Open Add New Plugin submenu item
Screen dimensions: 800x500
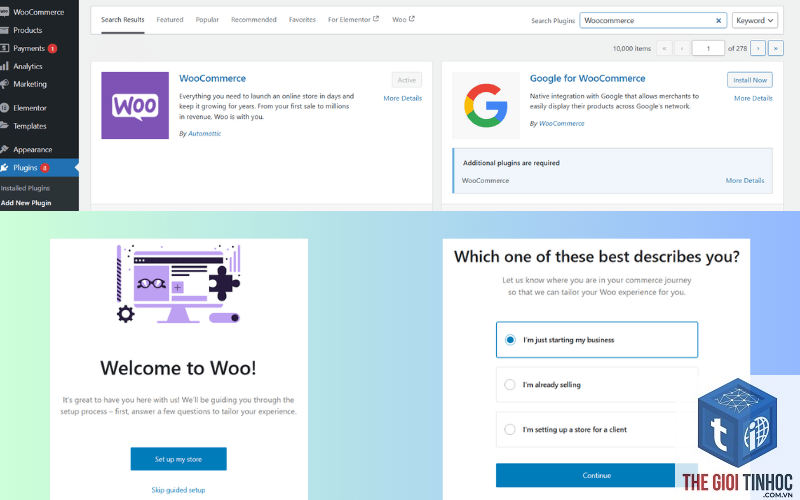click(x=26, y=203)
